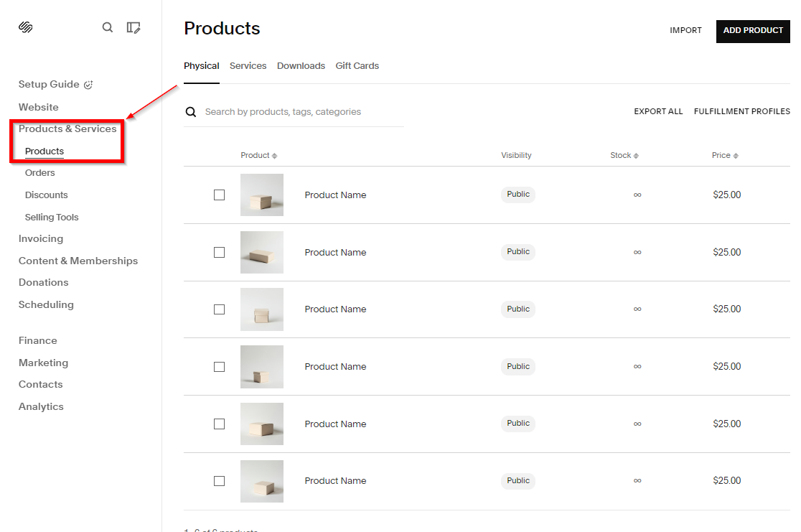This screenshot has width=801, height=532.
Task: Open Contacts in sidebar
Action: click(40, 384)
